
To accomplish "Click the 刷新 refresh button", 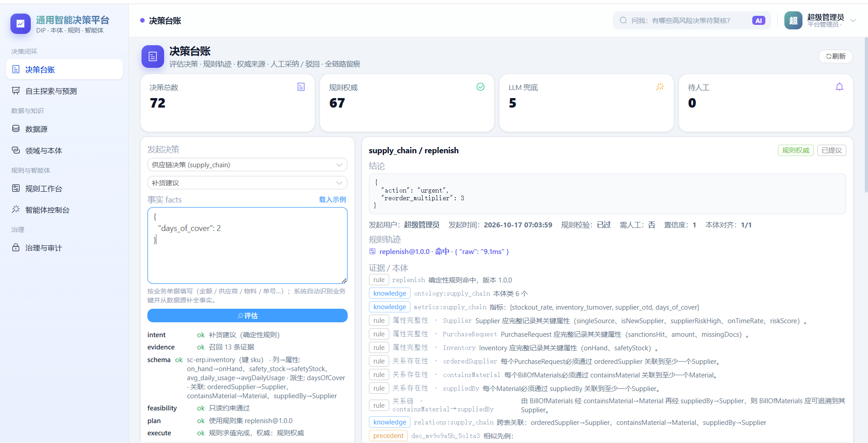I will (x=835, y=56).
